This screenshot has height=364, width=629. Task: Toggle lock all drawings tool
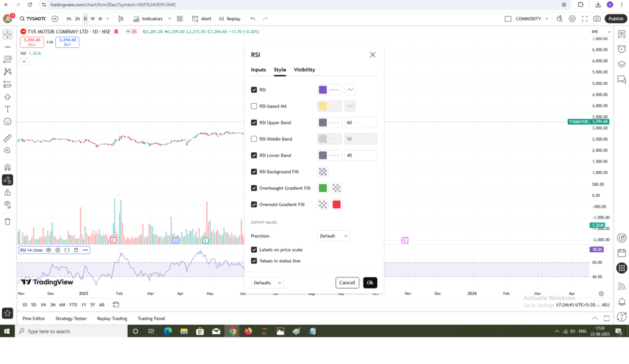pos(7,192)
